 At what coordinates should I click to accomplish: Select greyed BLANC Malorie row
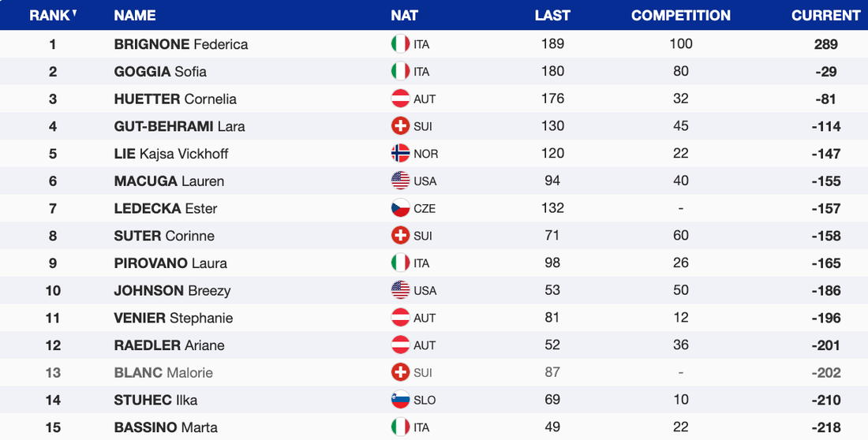click(x=163, y=372)
